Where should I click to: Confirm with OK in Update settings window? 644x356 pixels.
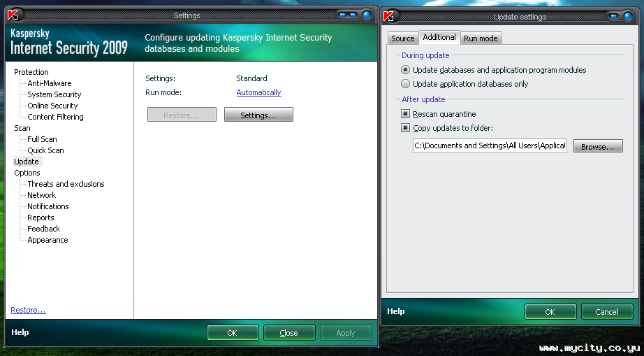[x=550, y=312]
